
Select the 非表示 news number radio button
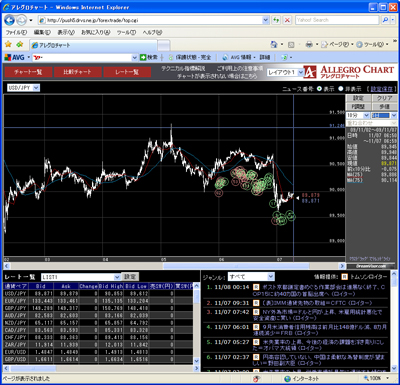click(341, 89)
